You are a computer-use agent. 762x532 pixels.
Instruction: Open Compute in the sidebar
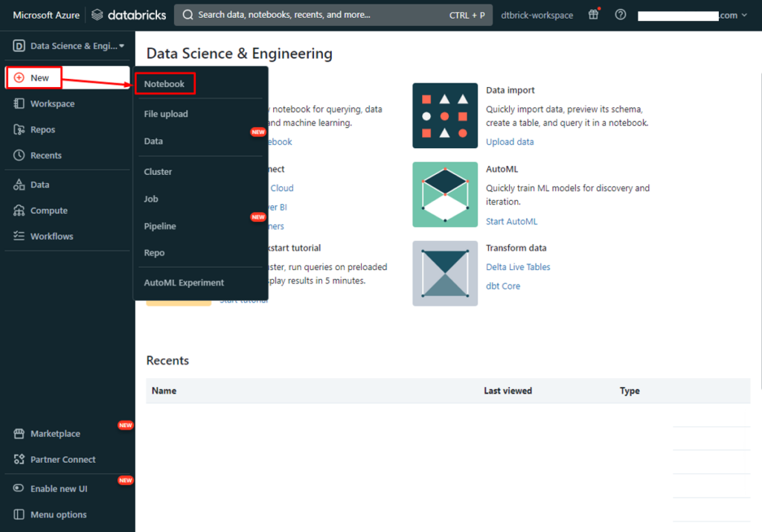(x=48, y=211)
